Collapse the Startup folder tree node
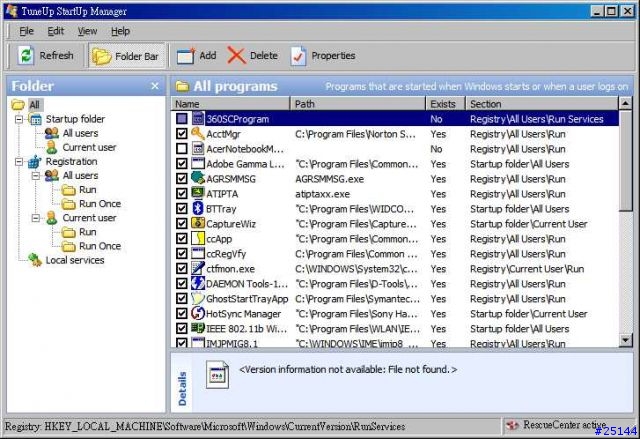This screenshot has width=640, height=439. coord(19,119)
